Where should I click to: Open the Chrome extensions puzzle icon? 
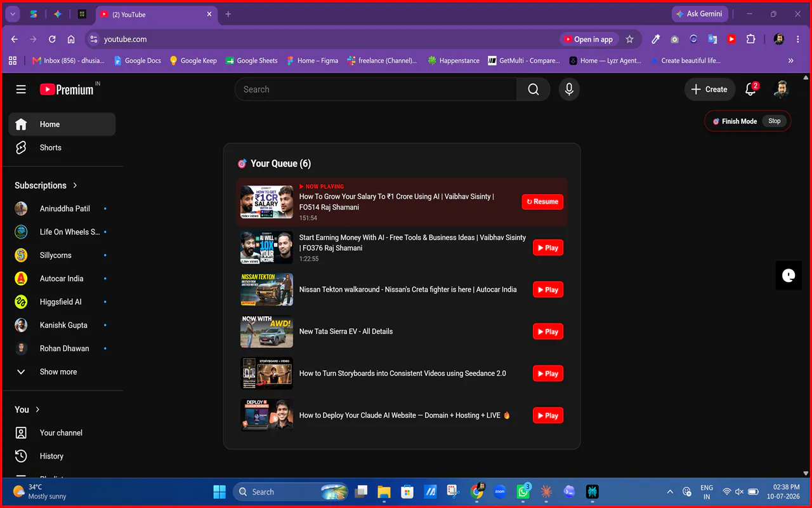750,39
